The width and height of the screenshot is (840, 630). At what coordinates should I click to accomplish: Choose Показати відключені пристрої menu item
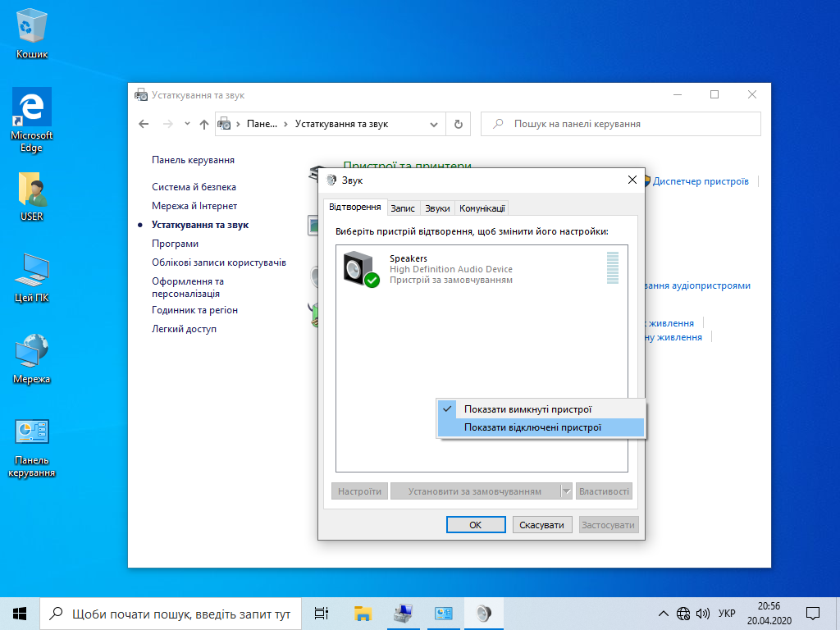click(x=541, y=427)
